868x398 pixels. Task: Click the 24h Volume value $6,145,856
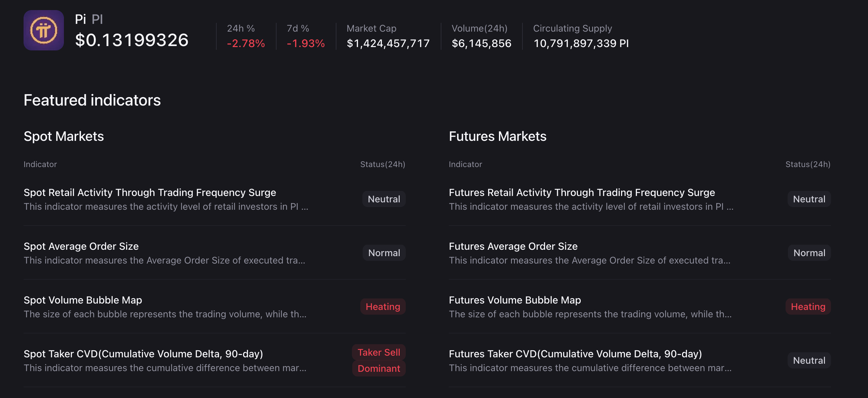(x=481, y=43)
